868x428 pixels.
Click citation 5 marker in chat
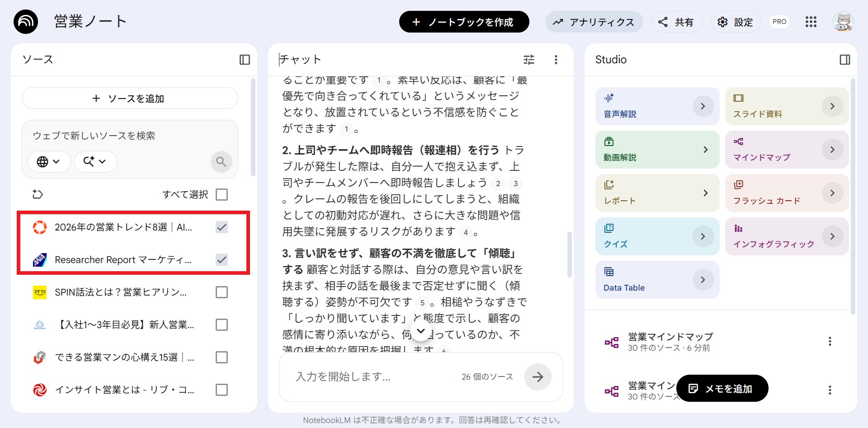[422, 303]
